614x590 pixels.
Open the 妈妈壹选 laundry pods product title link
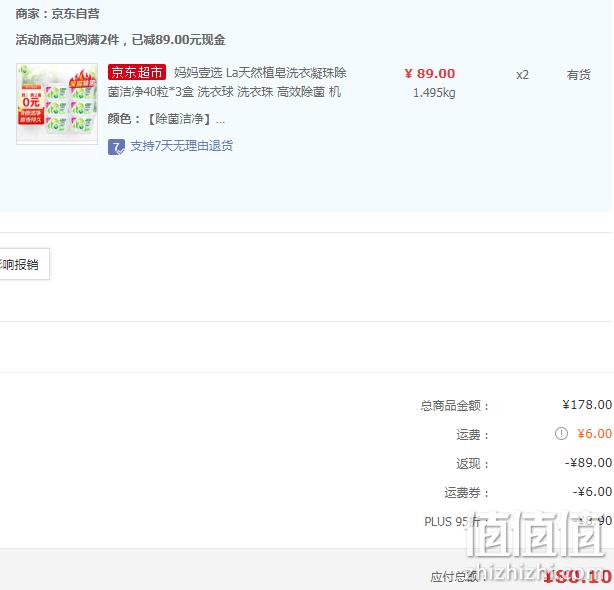(x=227, y=82)
